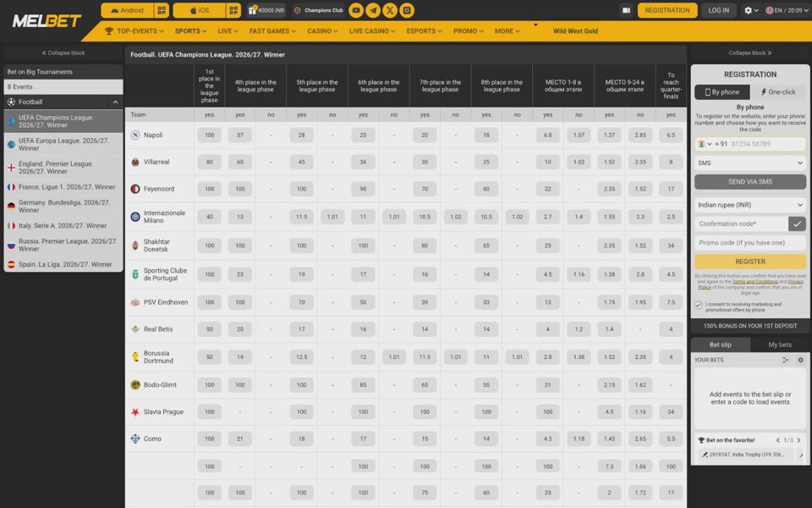The height and width of the screenshot is (508, 812).
Task: Select the One-click registration tab
Action: [778, 92]
